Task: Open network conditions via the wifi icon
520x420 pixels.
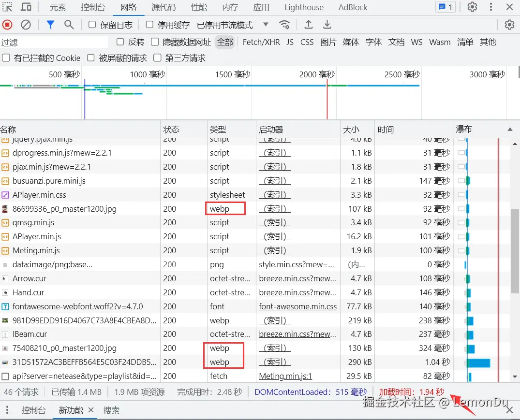Action: (284, 25)
